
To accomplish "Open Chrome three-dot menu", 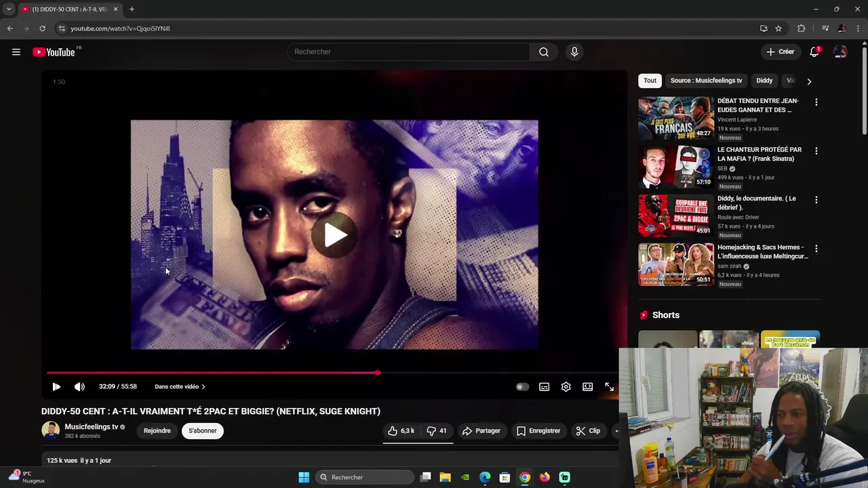I will point(859,28).
